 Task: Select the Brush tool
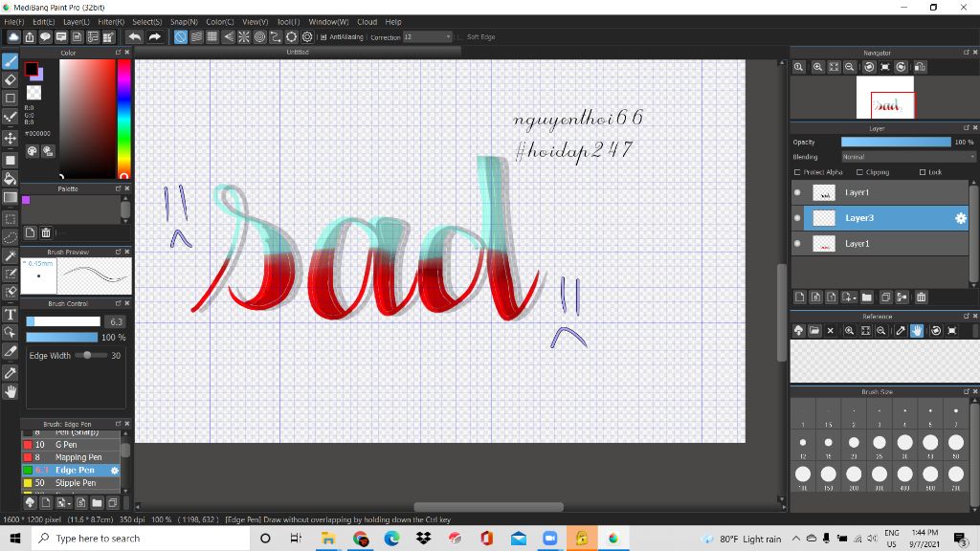click(x=10, y=61)
